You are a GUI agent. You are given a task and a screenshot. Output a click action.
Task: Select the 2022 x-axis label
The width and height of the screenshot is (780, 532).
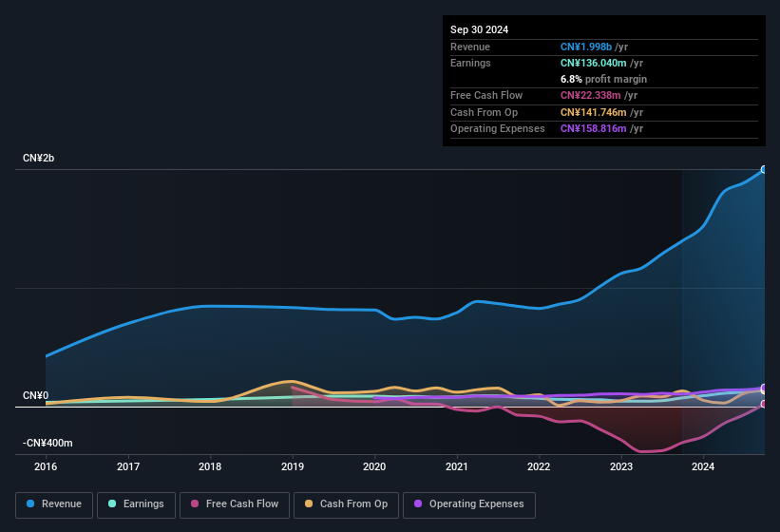[539, 466]
